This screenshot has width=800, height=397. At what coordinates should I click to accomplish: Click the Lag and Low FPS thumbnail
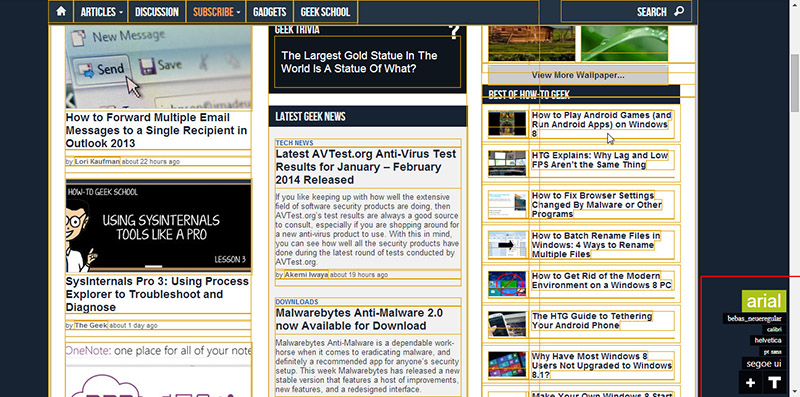[x=507, y=163]
